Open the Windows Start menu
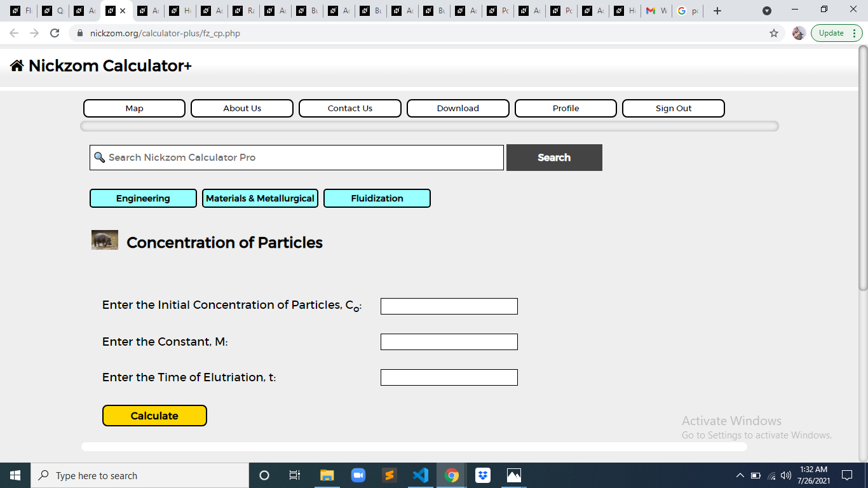 click(x=15, y=475)
